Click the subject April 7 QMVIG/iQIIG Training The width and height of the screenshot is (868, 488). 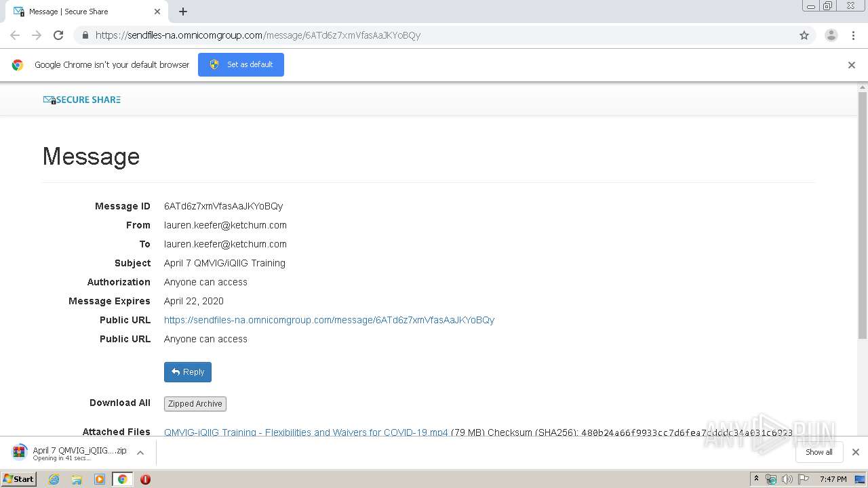pyautogui.click(x=224, y=263)
